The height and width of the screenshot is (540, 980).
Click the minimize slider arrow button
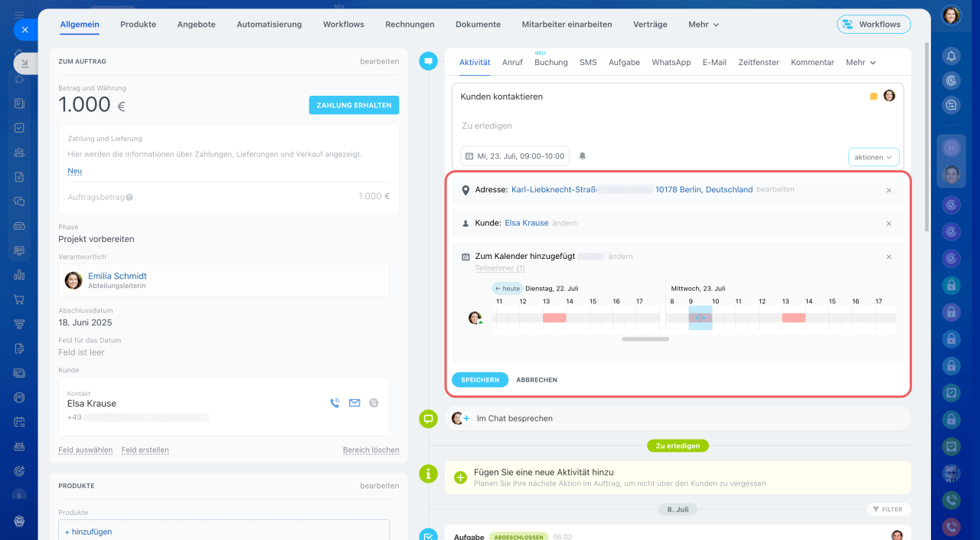point(24,64)
